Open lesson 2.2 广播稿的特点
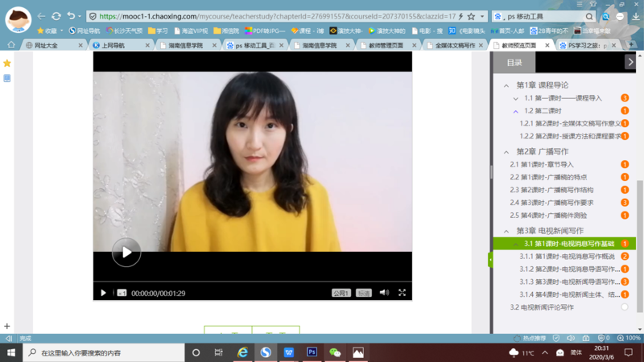Image resolution: width=644 pixels, height=362 pixels. pyautogui.click(x=548, y=177)
